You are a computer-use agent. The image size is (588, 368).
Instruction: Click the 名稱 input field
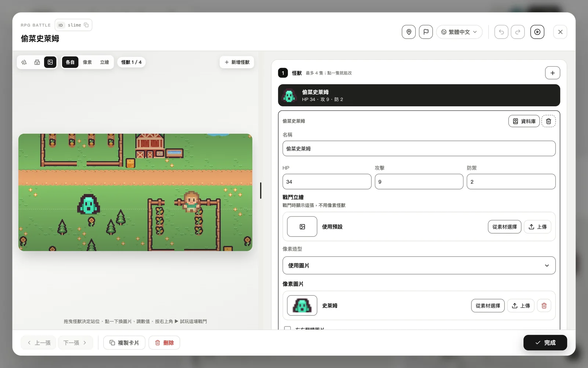coord(419,149)
